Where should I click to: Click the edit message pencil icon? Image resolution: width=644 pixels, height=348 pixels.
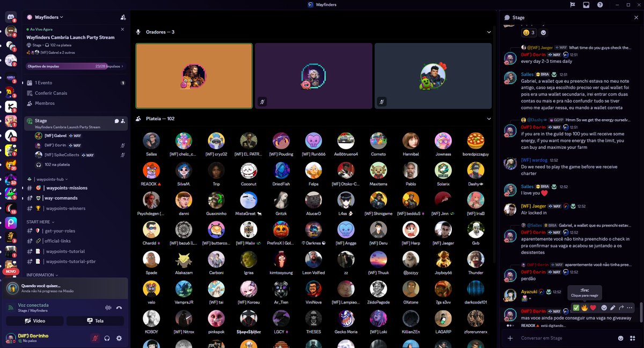[x=613, y=308]
